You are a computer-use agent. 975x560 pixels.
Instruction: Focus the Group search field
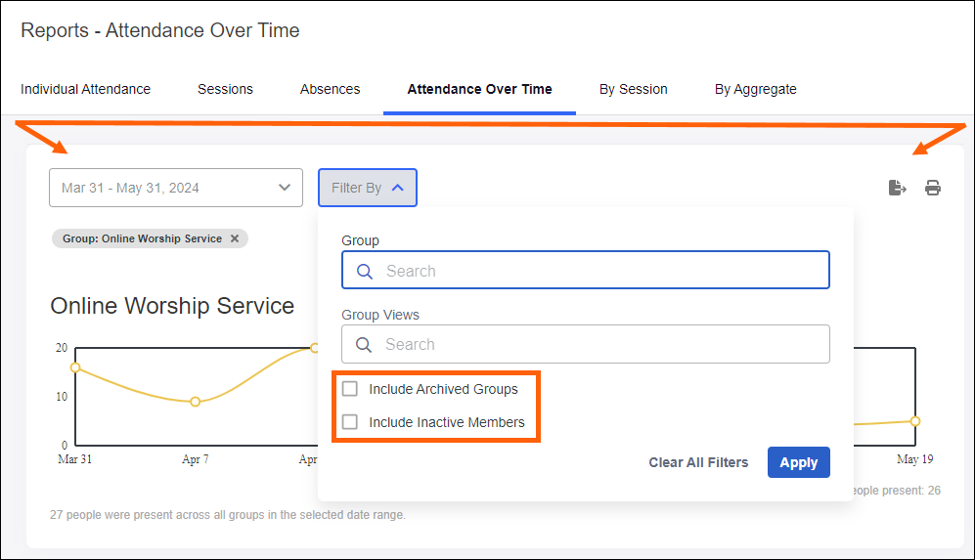coord(597,272)
